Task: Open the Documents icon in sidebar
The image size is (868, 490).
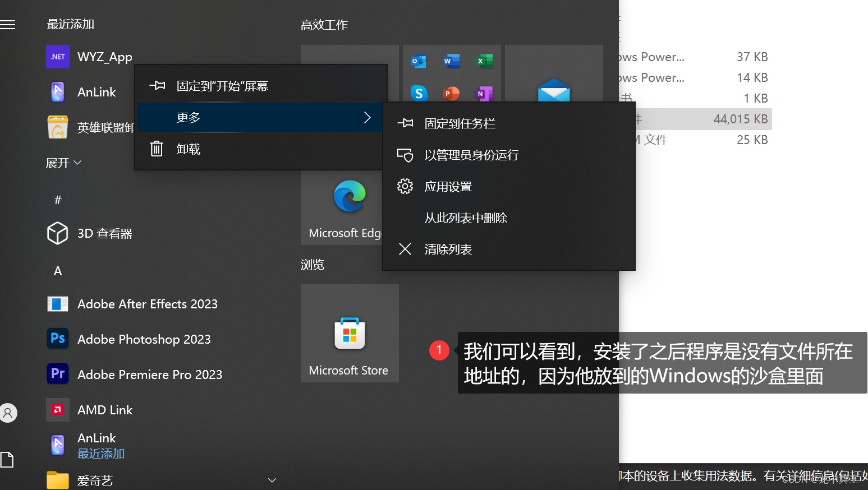Action: pyautogui.click(x=7, y=460)
